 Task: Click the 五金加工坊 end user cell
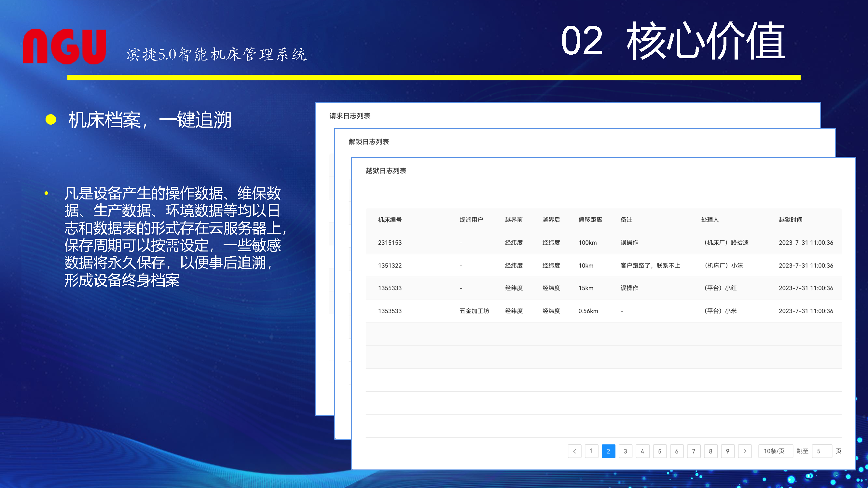(x=475, y=311)
